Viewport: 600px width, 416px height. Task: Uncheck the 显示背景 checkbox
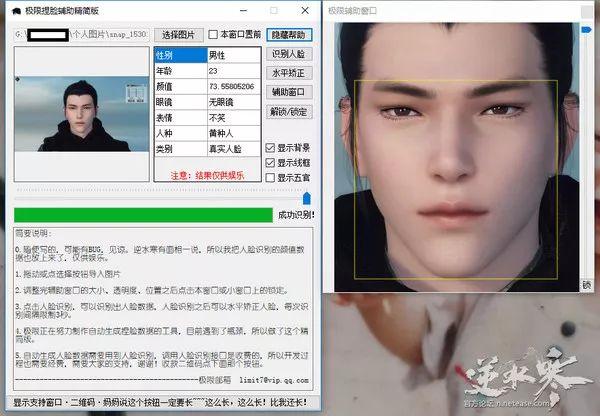coord(270,148)
